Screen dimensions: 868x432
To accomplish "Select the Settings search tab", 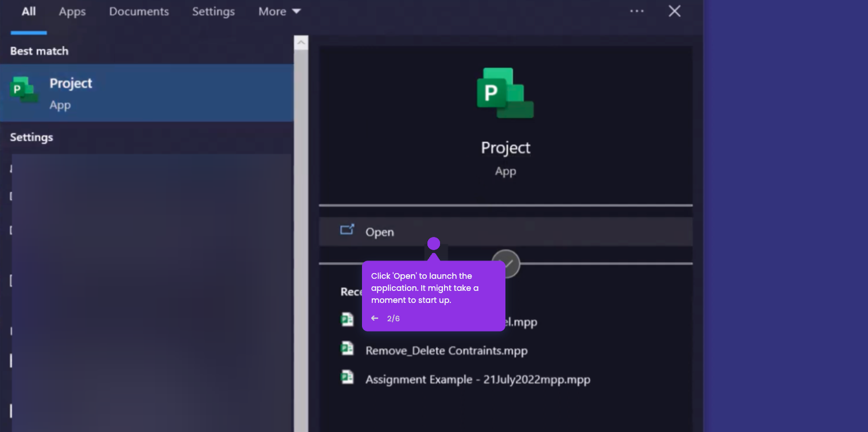I will (x=213, y=11).
